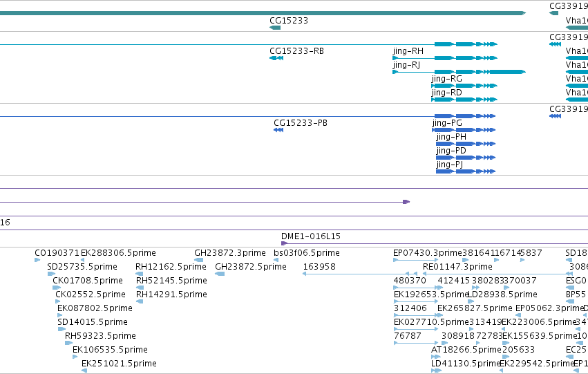Click the DME1-016L15 feature label
The width and height of the screenshot is (588, 374).
coord(311,236)
